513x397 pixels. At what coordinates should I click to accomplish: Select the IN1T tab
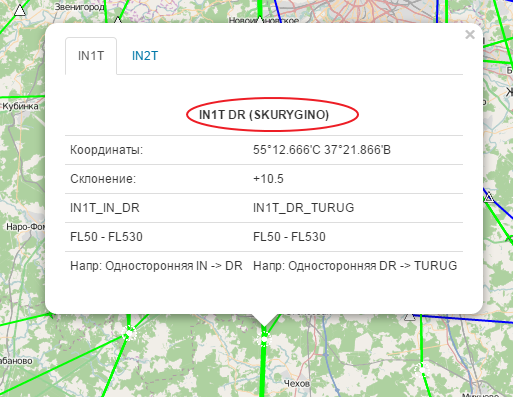[x=91, y=56]
